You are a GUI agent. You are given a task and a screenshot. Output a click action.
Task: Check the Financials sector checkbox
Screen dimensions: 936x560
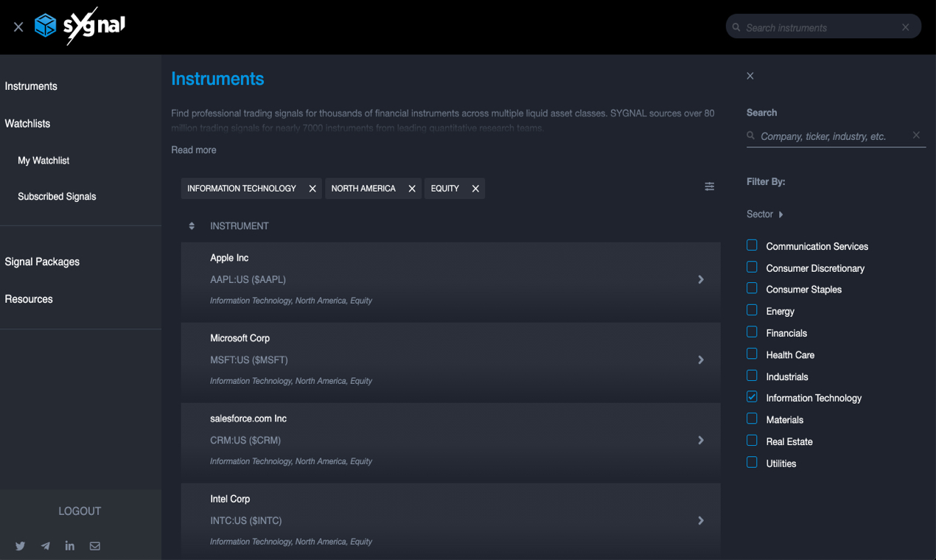pyautogui.click(x=752, y=332)
